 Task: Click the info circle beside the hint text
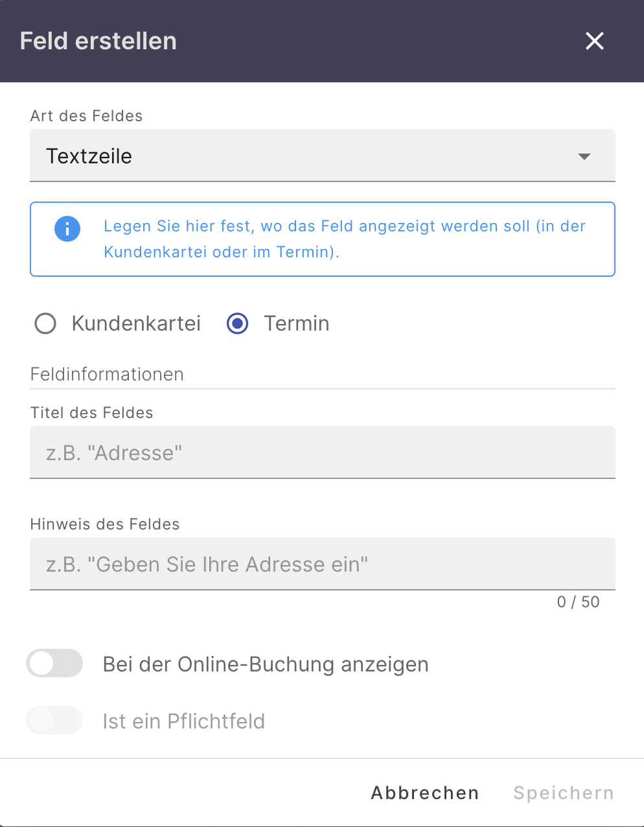click(x=67, y=229)
